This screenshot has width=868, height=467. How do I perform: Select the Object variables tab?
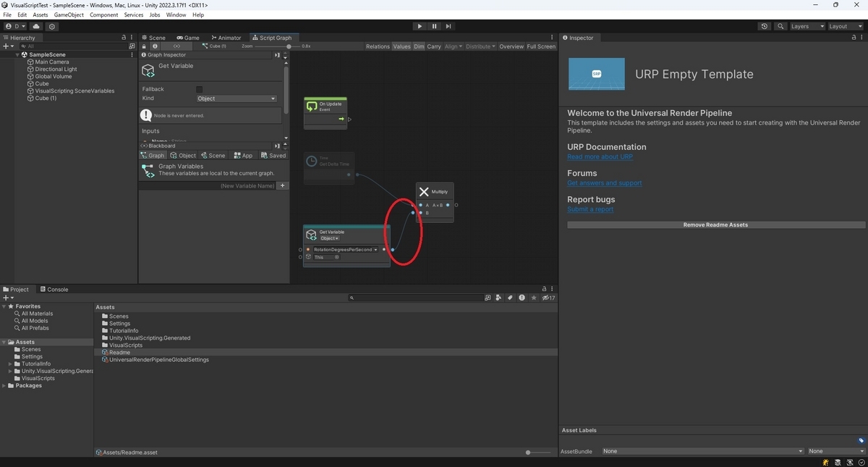(183, 156)
